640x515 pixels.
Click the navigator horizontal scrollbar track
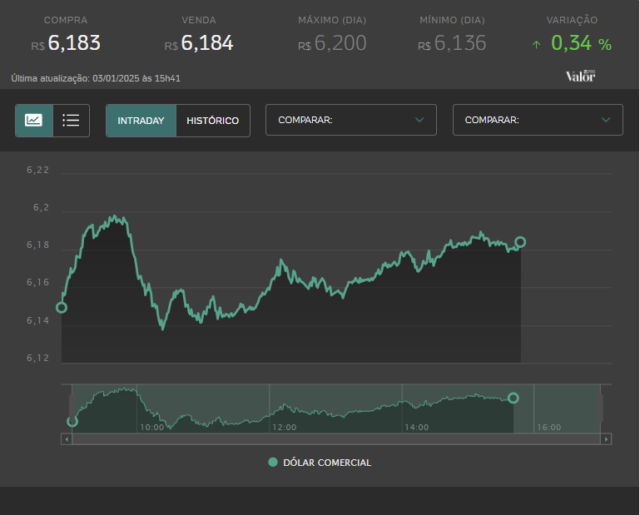[336, 439]
